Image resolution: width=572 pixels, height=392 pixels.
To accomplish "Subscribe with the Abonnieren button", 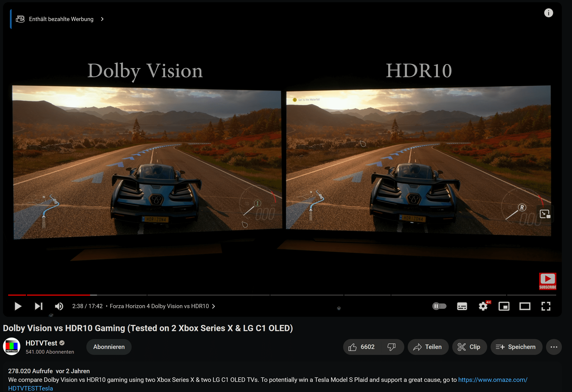I will tap(109, 347).
